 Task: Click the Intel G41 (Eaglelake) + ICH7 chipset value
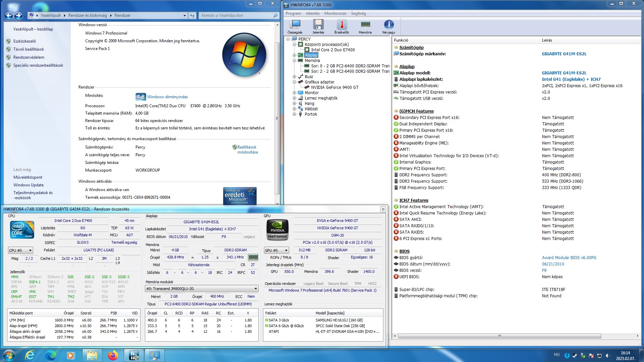tap(571, 79)
